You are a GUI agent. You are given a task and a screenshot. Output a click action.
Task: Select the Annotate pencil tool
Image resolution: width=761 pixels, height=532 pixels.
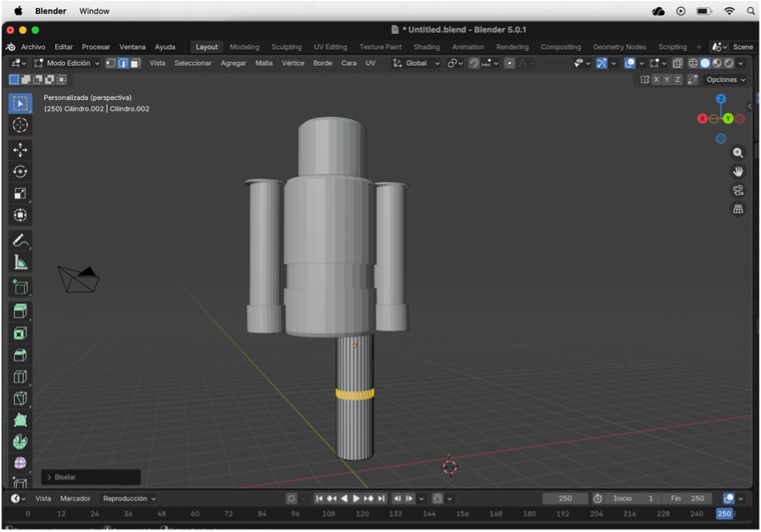pyautogui.click(x=20, y=242)
